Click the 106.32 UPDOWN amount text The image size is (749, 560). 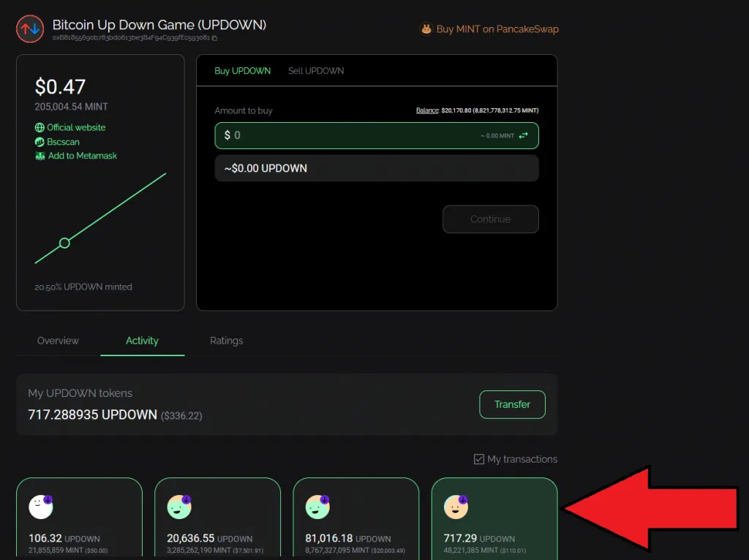(x=64, y=539)
